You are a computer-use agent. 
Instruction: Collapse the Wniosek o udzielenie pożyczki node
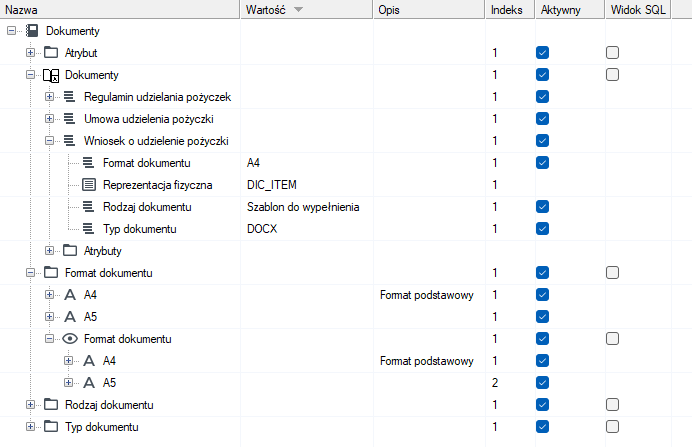point(49,141)
